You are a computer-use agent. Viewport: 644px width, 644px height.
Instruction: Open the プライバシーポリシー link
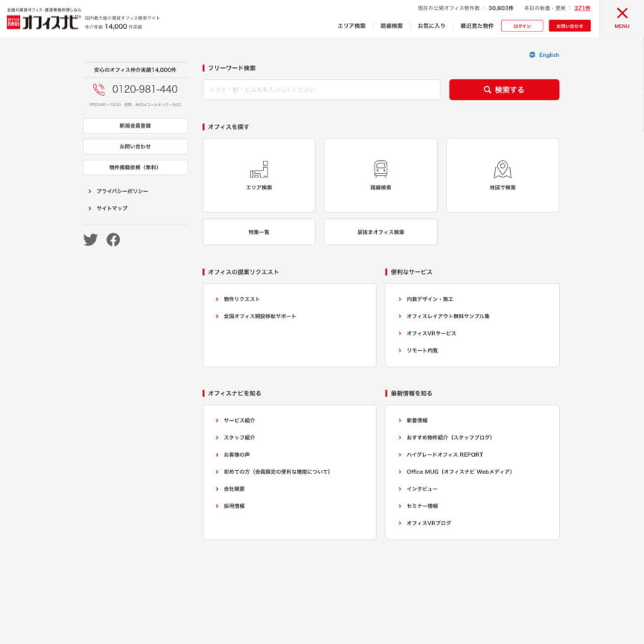point(122,191)
